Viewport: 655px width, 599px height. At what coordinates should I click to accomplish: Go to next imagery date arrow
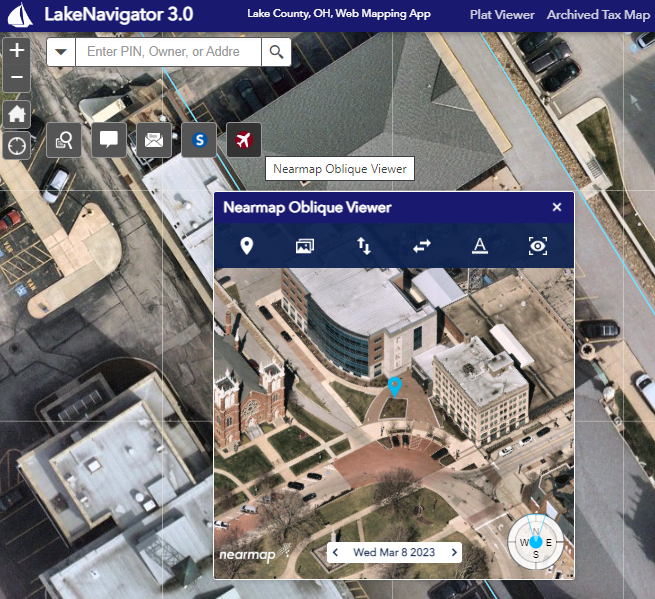[454, 552]
